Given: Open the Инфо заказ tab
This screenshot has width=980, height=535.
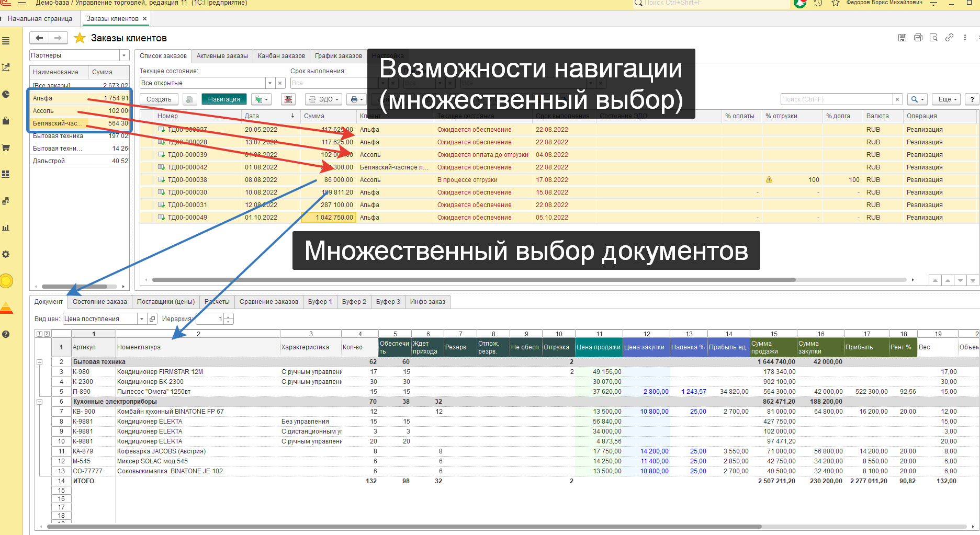Looking at the screenshot, I should pos(427,302).
